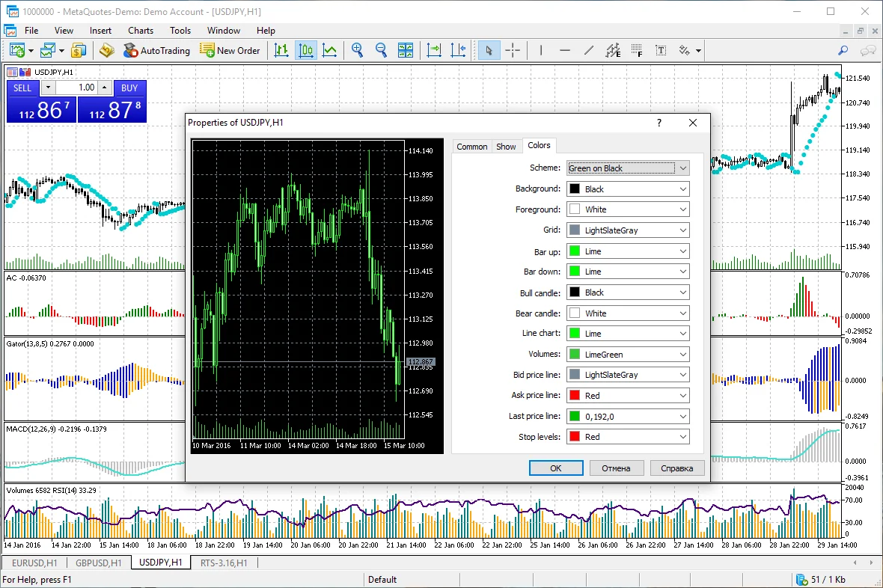This screenshot has height=588, width=883.
Task: Open the Charts menu
Action: (140, 31)
